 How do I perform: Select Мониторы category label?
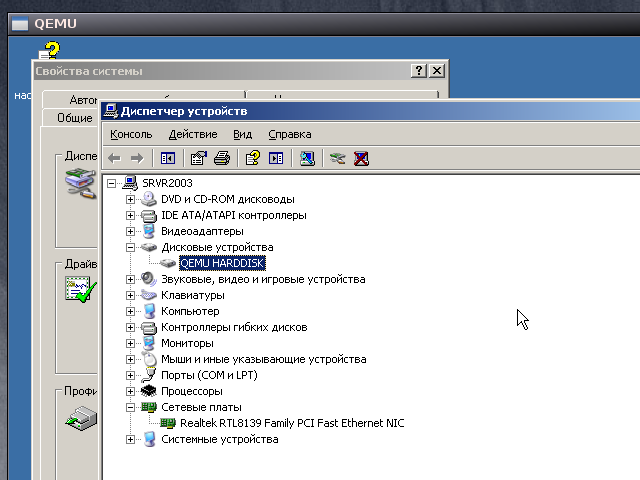(x=187, y=343)
